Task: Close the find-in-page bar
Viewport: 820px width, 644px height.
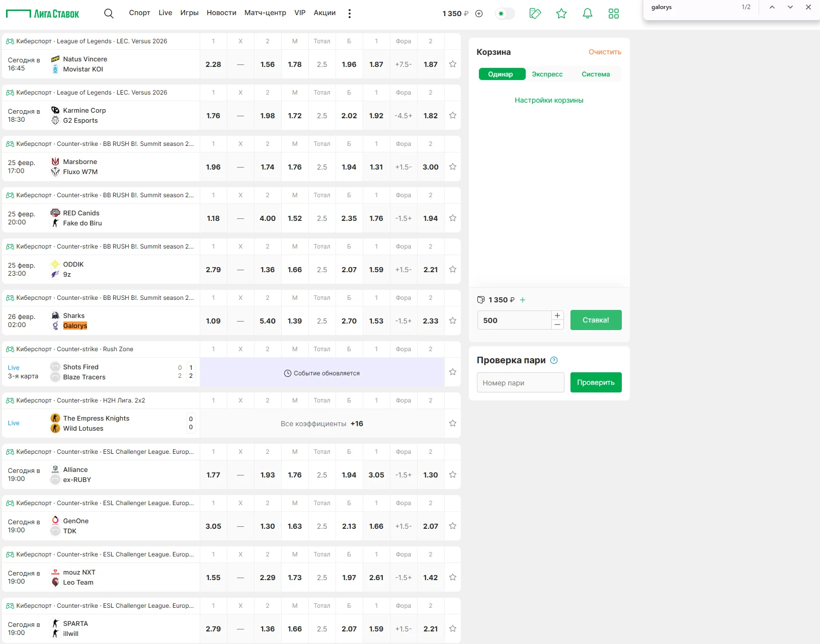Action: click(808, 7)
